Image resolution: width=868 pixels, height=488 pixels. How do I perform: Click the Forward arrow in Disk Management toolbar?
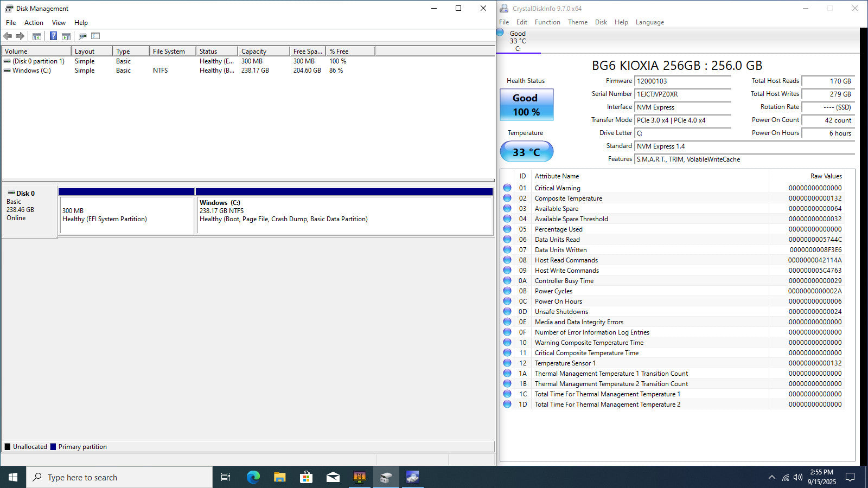point(20,36)
